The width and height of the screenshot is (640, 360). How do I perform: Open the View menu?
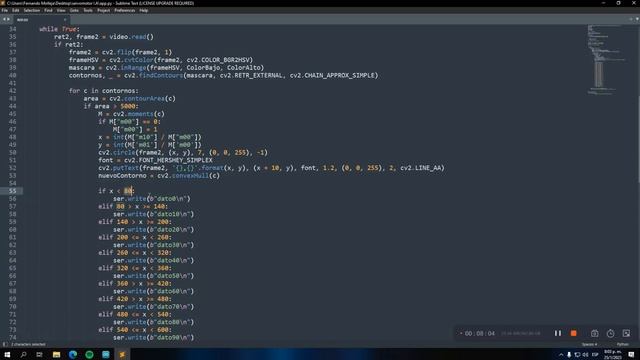pos(61,10)
